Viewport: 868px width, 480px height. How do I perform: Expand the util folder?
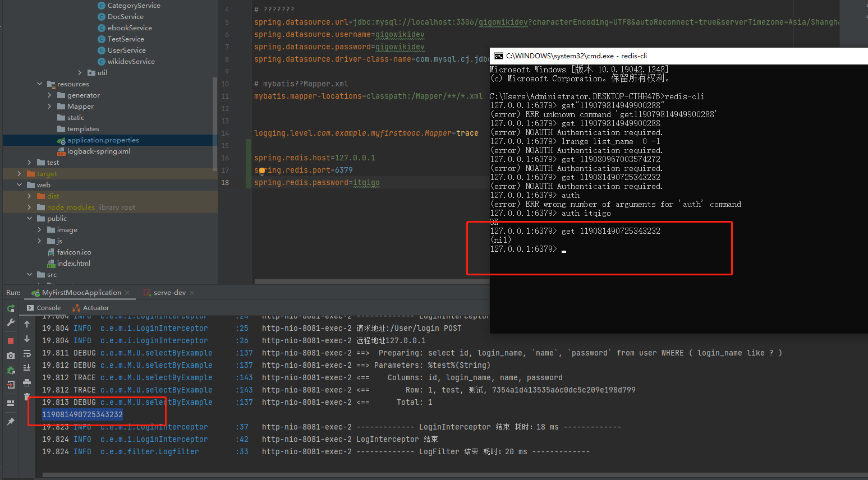coord(80,73)
